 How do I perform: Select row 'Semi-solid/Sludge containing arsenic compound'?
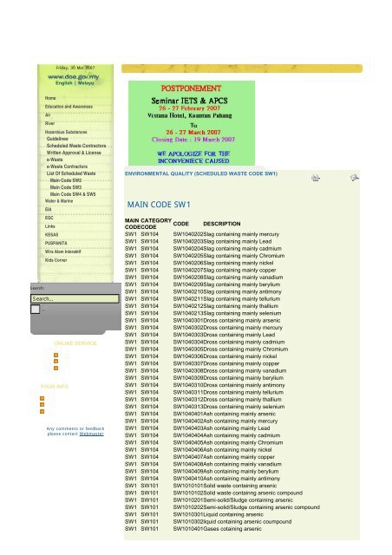[x=222, y=507]
